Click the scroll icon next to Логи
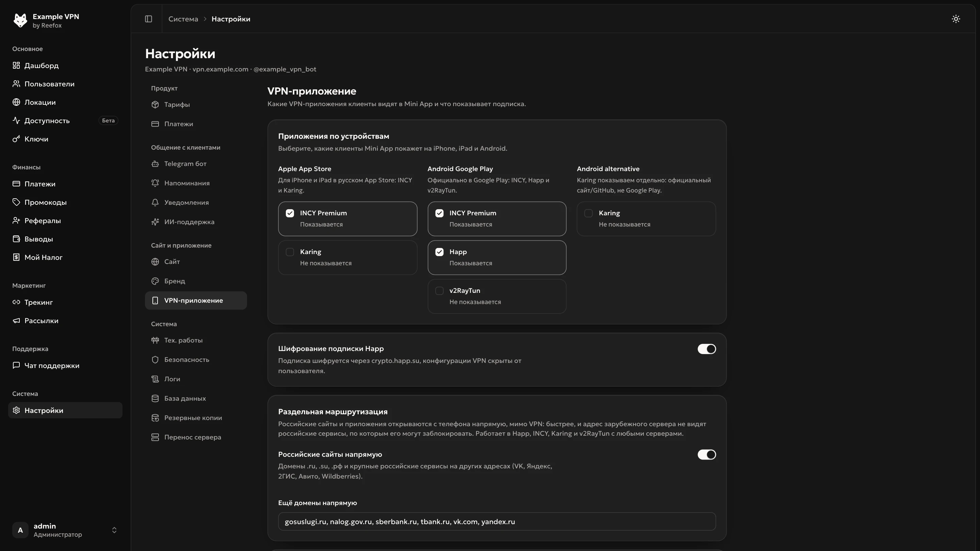 155,379
